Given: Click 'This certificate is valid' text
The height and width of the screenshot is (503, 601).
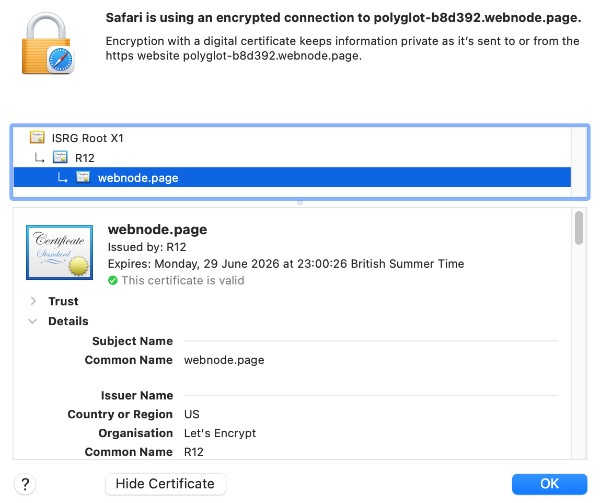Looking at the screenshot, I should tap(183, 280).
